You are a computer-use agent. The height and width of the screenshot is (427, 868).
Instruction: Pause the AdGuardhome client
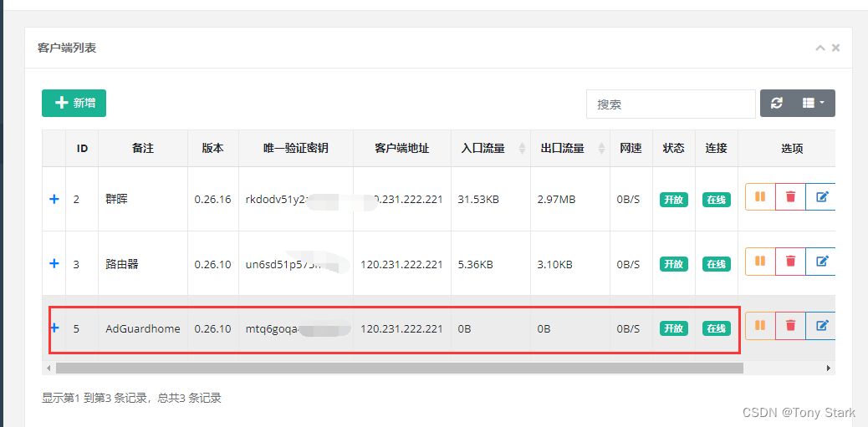click(760, 326)
